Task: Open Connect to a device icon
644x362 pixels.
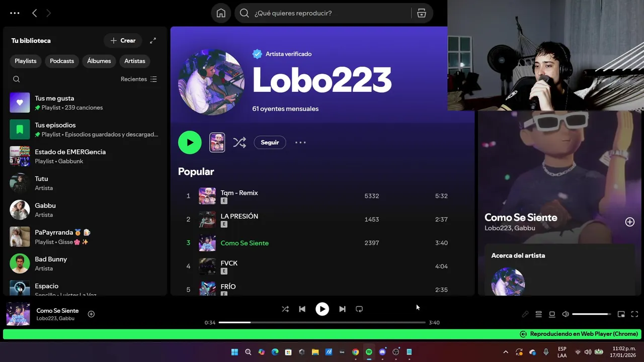Action: point(552,314)
